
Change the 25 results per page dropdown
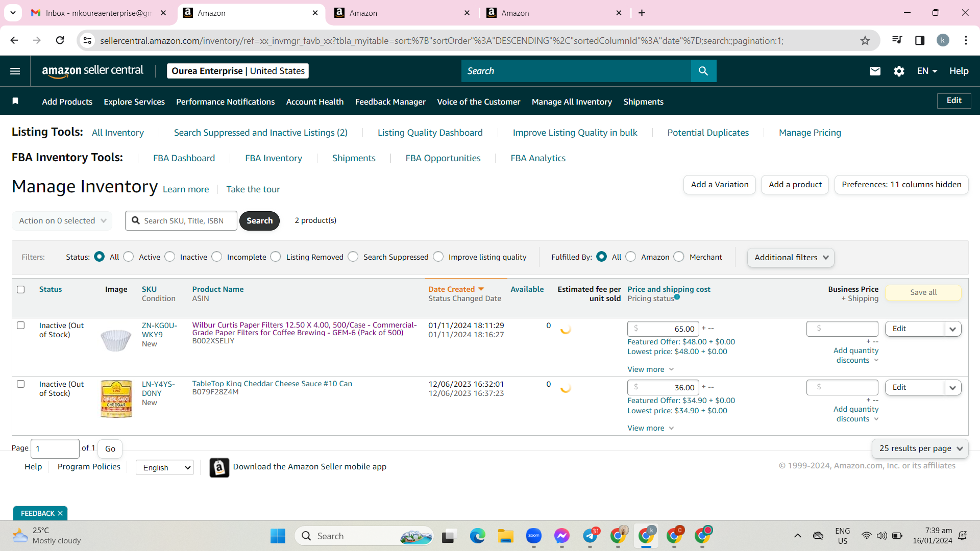click(x=920, y=448)
